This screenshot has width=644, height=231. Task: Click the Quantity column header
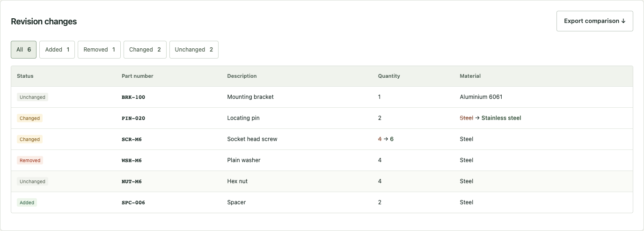389,76
